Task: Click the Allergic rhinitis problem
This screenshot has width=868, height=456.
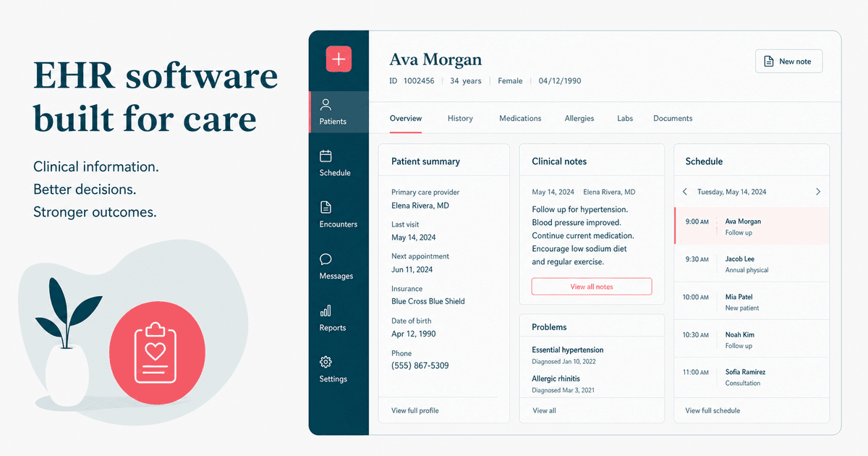Action: tap(556, 379)
